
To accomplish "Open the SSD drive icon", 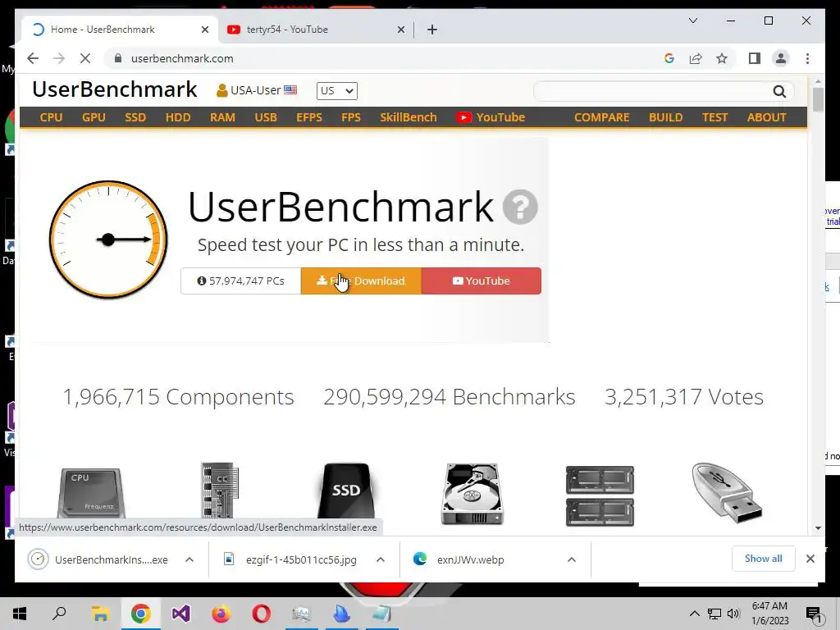I will coord(347,491).
